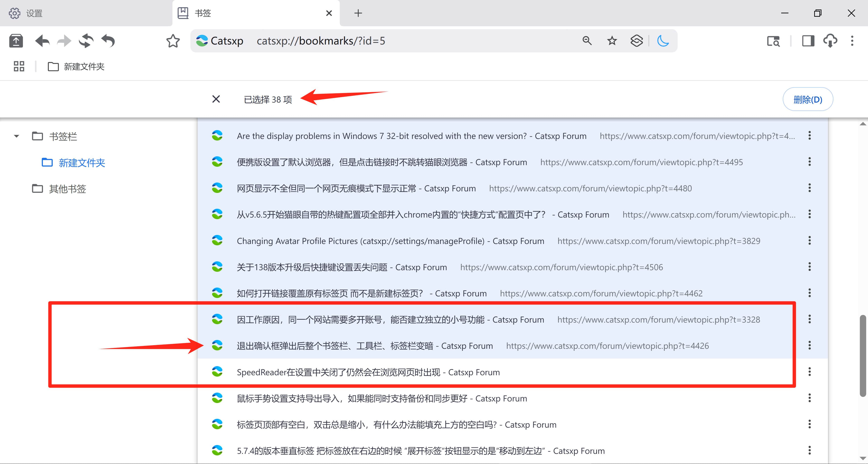Select the Changing Avatar Profile Pictures bookmark

pos(512,241)
